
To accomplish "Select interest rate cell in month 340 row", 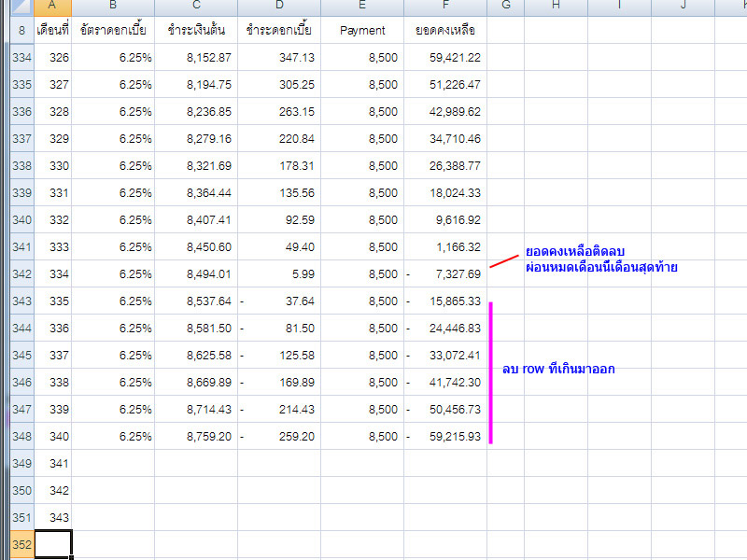I will pos(113,436).
